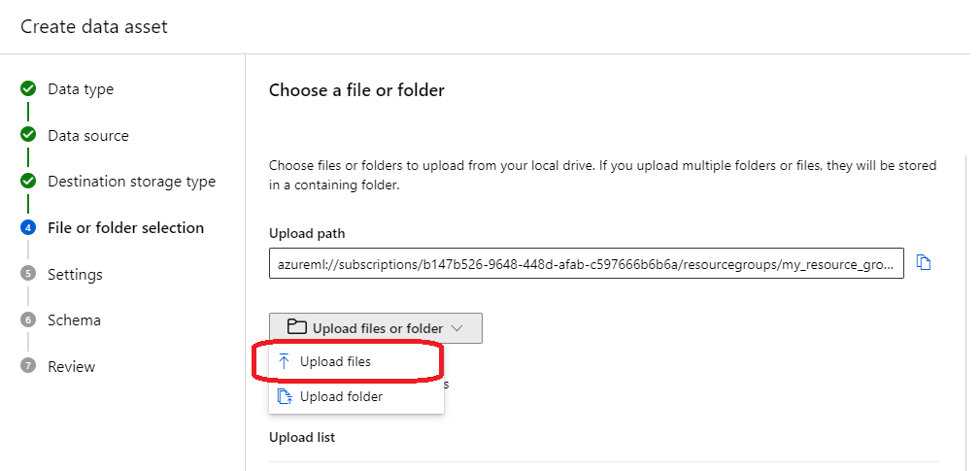Jump to the Settings step label
This screenshot has width=980, height=471.
tap(75, 274)
